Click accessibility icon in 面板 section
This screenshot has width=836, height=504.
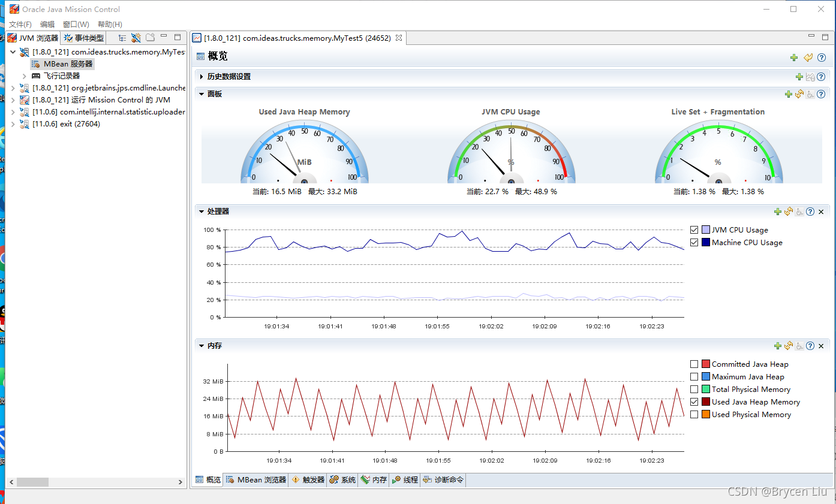[x=810, y=94]
